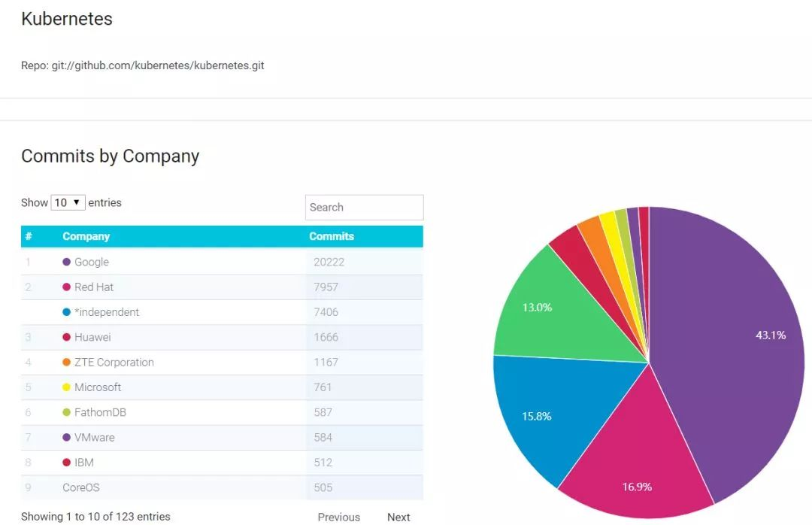Viewport: 812px width, 525px height.
Task: Click the red dot beside IBM
Action: (67, 463)
